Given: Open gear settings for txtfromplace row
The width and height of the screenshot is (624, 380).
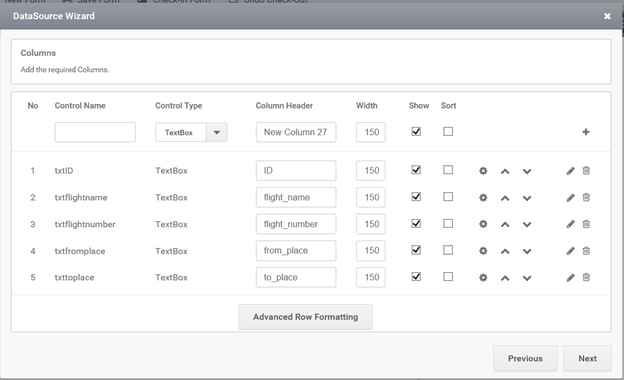Looking at the screenshot, I should click(483, 251).
